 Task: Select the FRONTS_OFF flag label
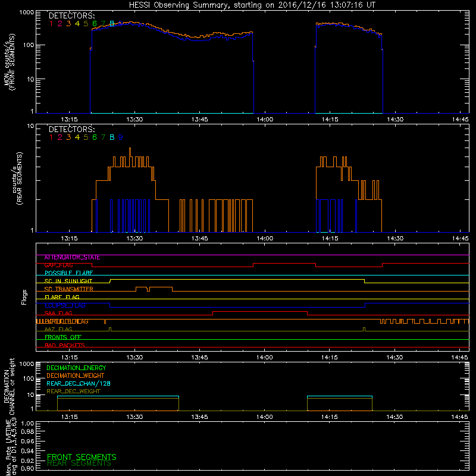63,337
